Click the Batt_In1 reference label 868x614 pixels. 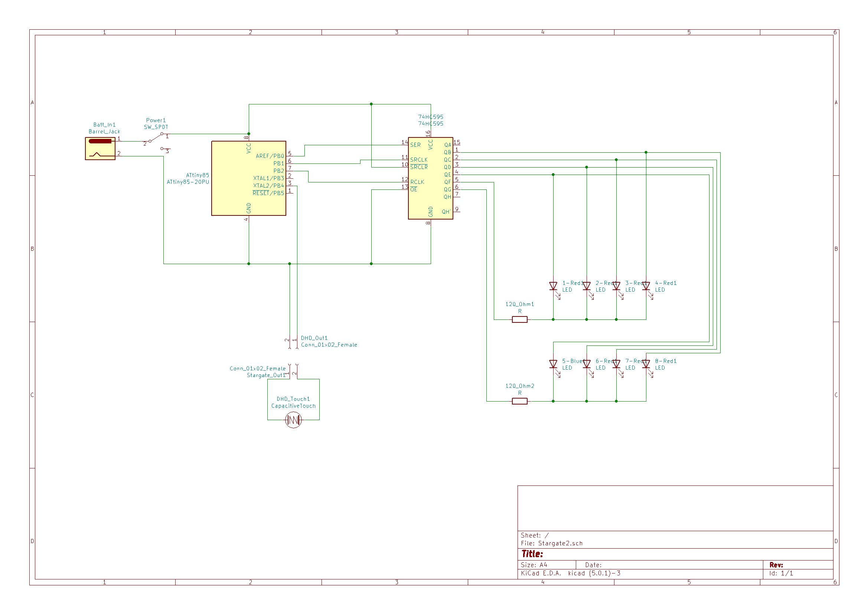(x=104, y=125)
